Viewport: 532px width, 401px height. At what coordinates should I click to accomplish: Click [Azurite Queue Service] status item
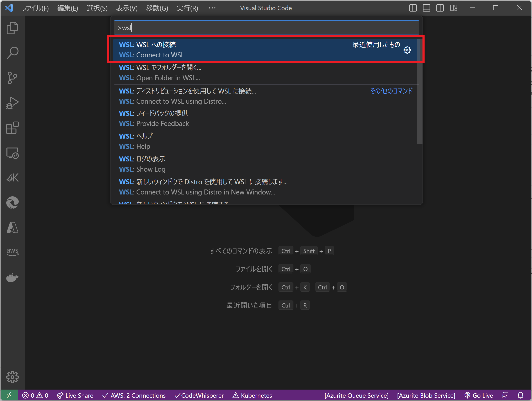(356, 395)
